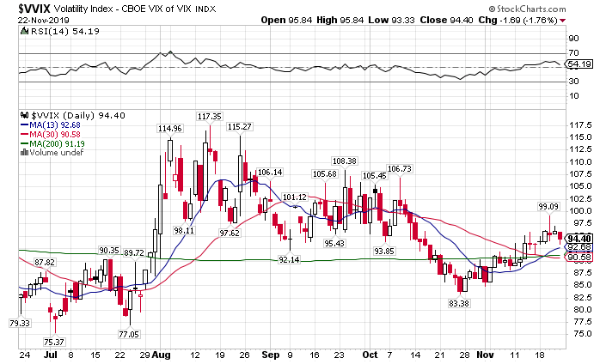Click the RSI 54.19 current value tag
600x364 pixels.
click(579, 64)
